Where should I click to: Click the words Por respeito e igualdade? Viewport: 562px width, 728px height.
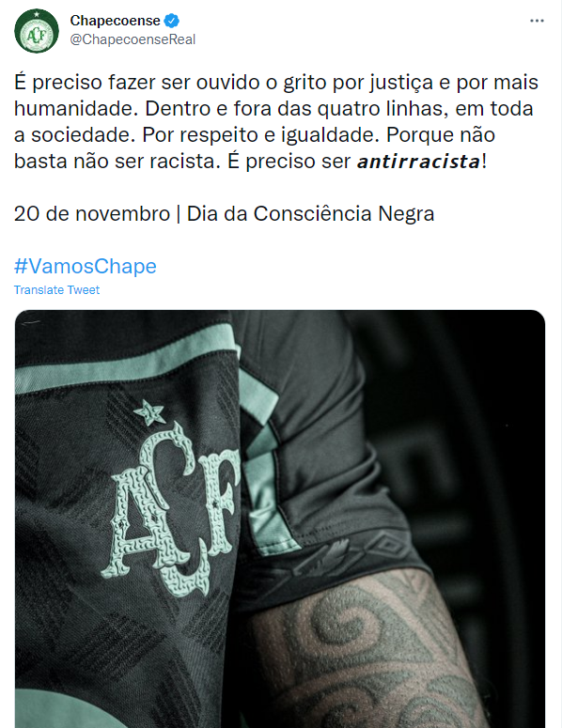click(x=261, y=135)
